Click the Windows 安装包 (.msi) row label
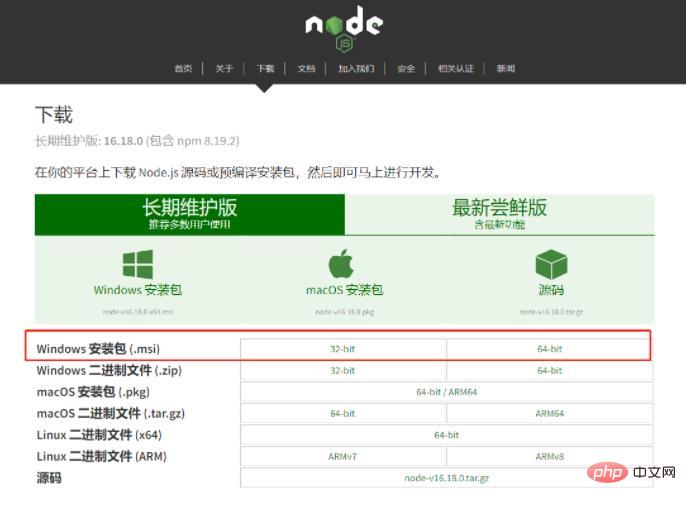This screenshot has width=686, height=505. click(x=98, y=349)
